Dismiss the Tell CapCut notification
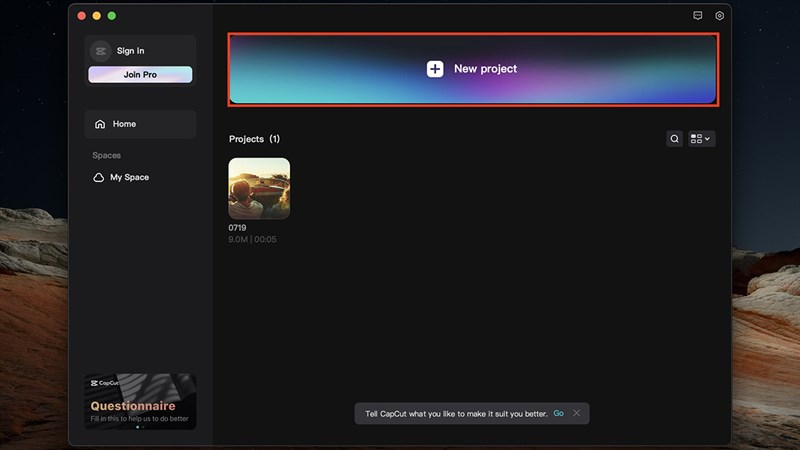The height and width of the screenshot is (450, 800). [576, 413]
